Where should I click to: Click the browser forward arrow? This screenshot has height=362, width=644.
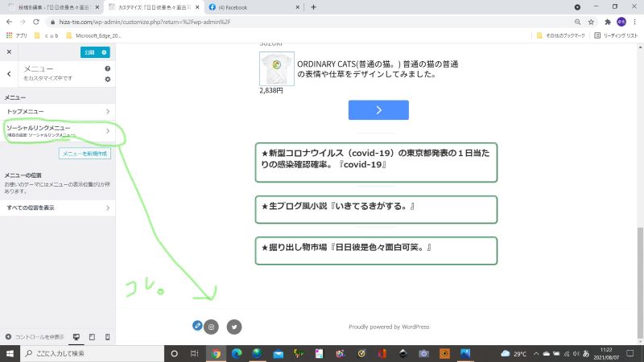click(23, 22)
